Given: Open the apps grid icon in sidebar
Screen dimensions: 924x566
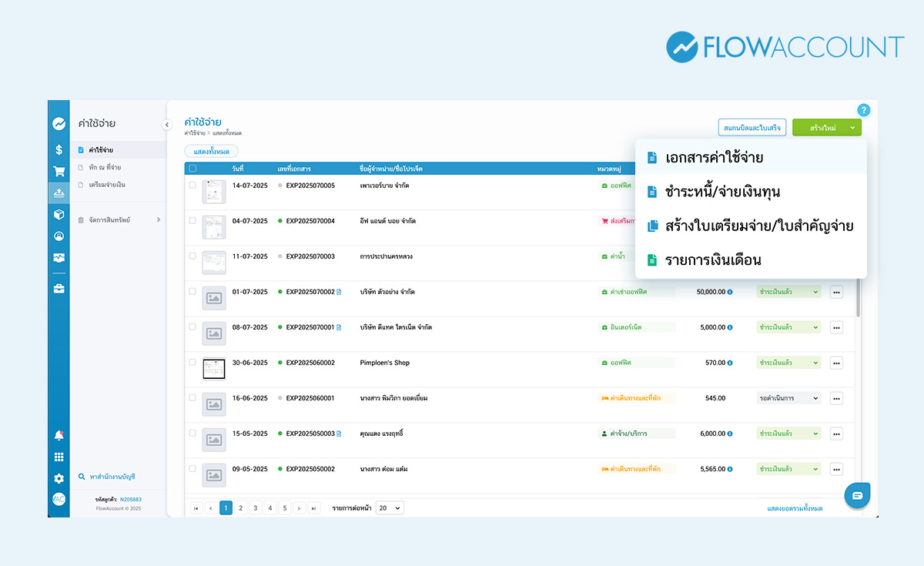Looking at the screenshot, I should (59, 457).
